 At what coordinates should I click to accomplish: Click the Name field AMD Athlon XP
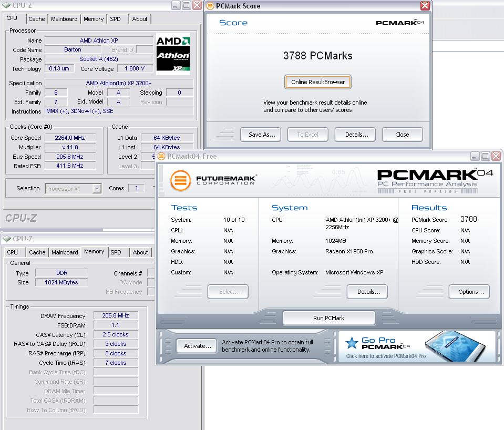click(x=99, y=40)
